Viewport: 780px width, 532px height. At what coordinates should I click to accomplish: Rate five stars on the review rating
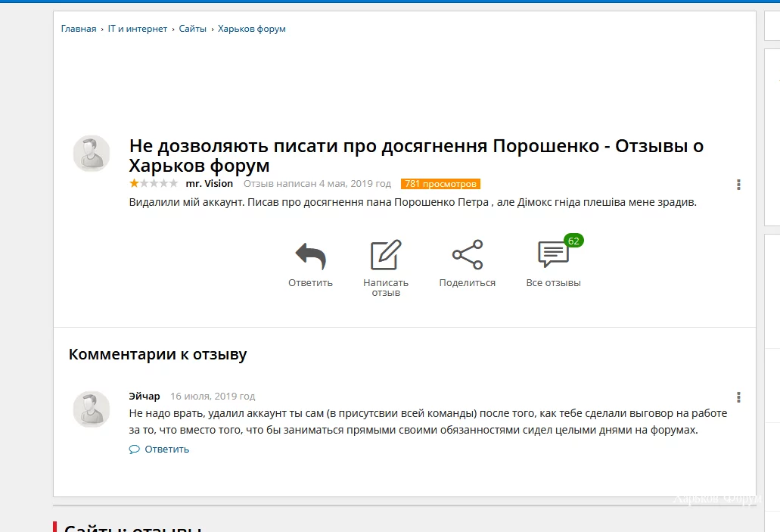[x=173, y=183]
